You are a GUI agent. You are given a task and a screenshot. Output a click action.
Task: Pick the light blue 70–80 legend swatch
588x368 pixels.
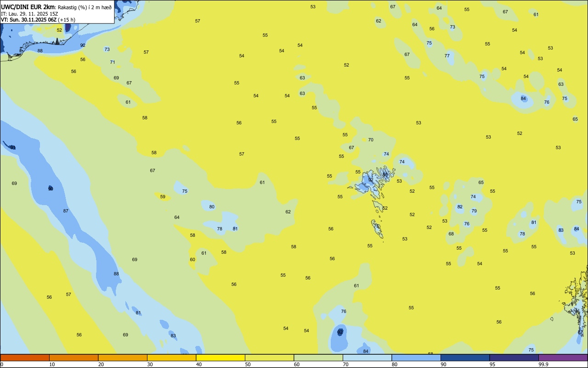(x=367, y=357)
